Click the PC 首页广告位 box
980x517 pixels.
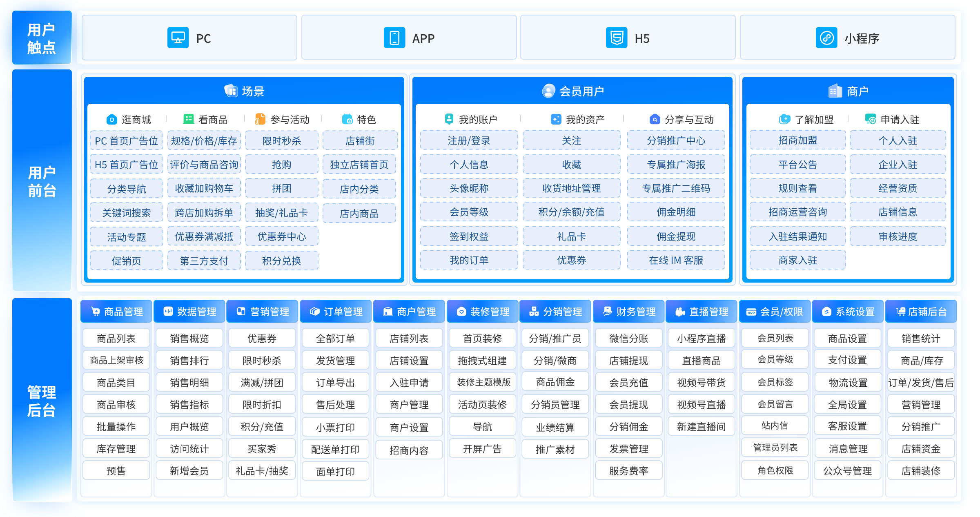(127, 141)
